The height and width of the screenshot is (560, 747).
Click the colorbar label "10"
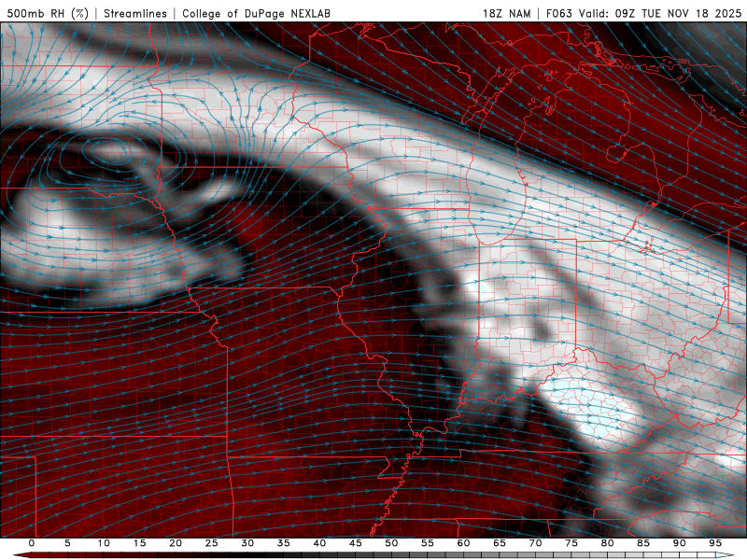(104, 543)
